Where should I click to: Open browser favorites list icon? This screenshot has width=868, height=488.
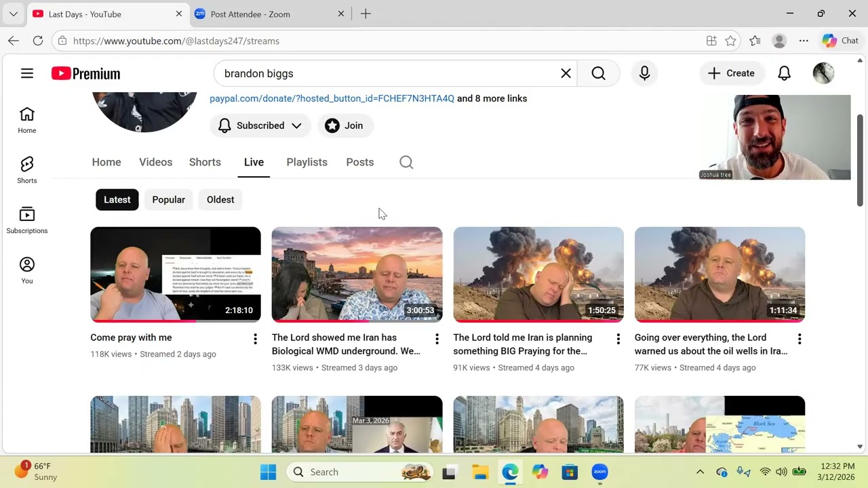click(755, 41)
